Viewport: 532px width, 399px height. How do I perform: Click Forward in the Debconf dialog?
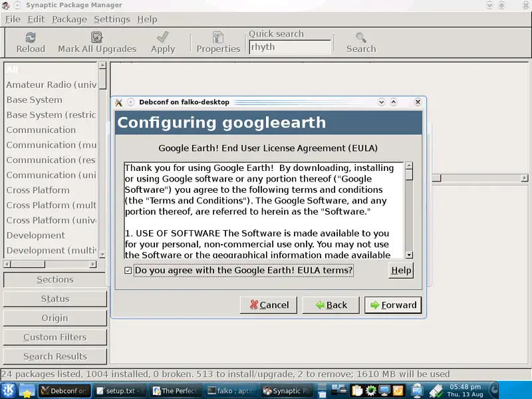tap(393, 305)
